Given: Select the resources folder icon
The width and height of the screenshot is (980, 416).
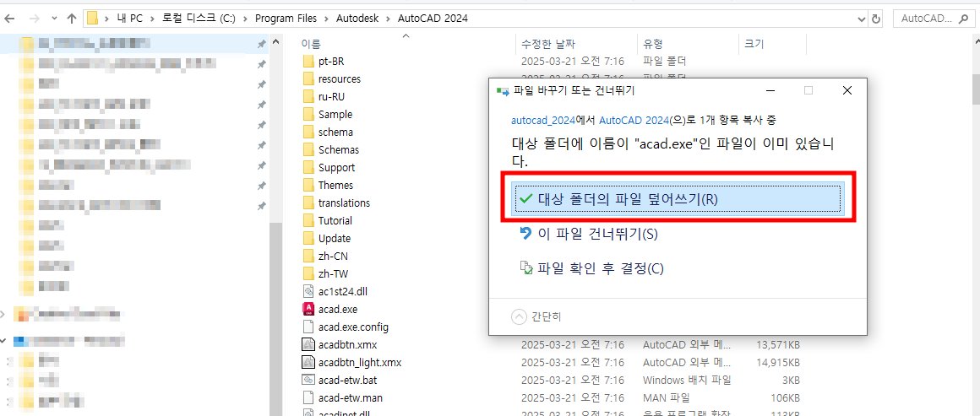Looking at the screenshot, I should click(x=308, y=79).
